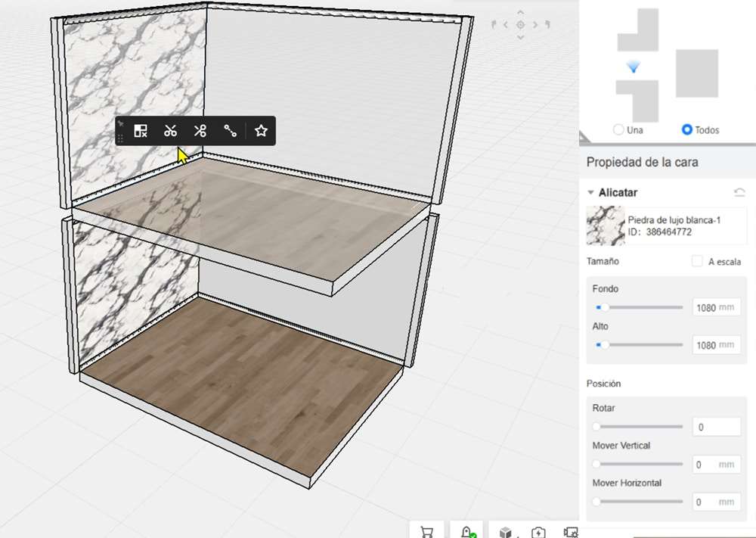Image resolution: width=756 pixels, height=538 pixels.
Task: Enable the A escala checkbox
Action: click(697, 261)
